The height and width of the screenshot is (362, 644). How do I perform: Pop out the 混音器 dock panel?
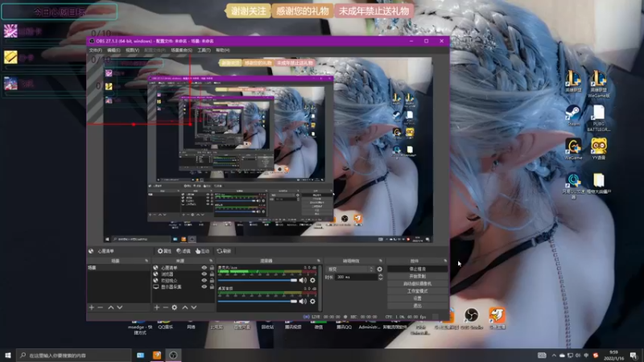[x=318, y=261]
